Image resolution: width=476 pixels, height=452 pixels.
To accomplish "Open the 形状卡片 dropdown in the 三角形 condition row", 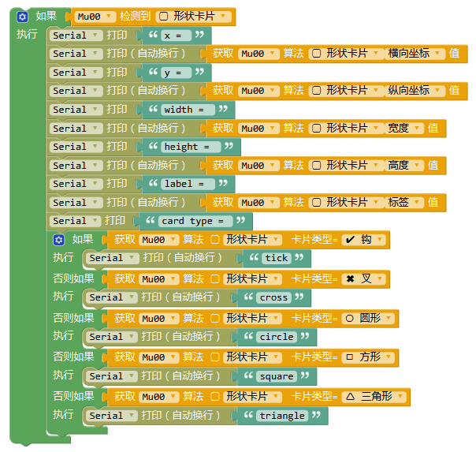I will [252, 397].
